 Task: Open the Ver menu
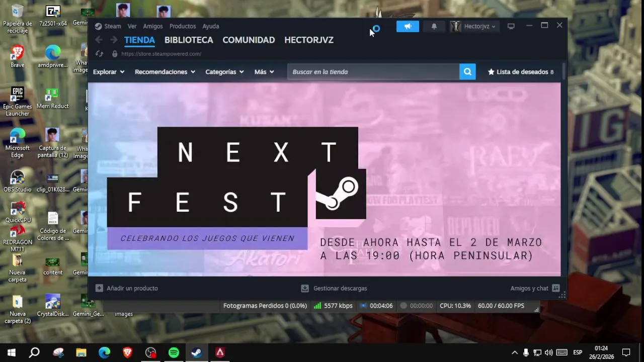click(132, 26)
